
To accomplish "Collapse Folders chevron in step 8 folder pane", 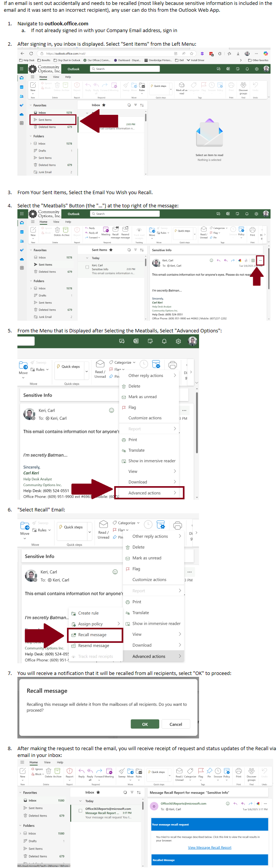I will click(20, 825).
